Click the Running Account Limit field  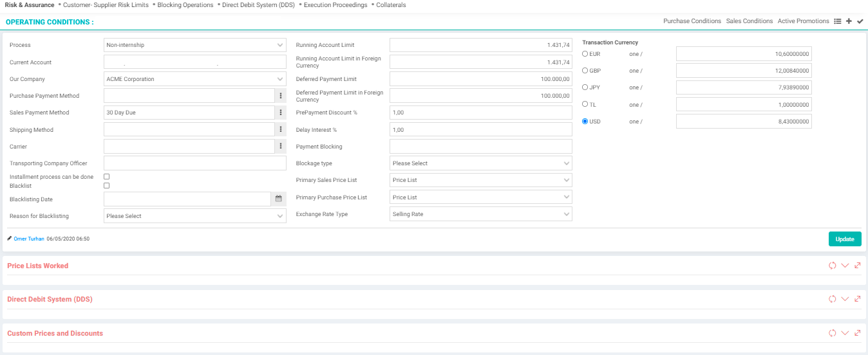coord(481,45)
